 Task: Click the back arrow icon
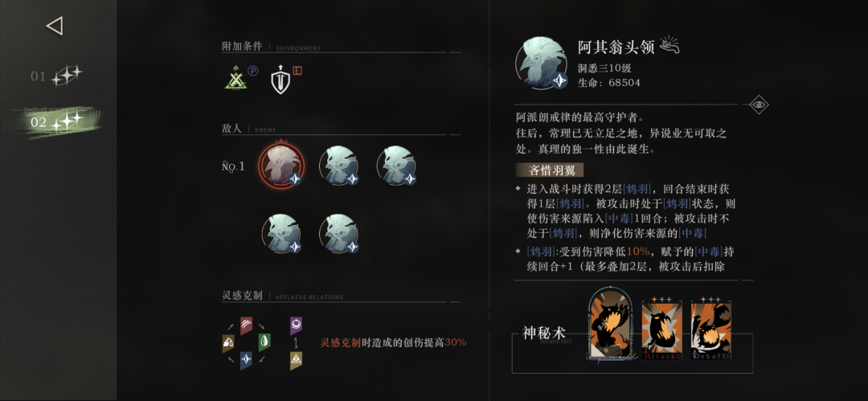pos(55,26)
